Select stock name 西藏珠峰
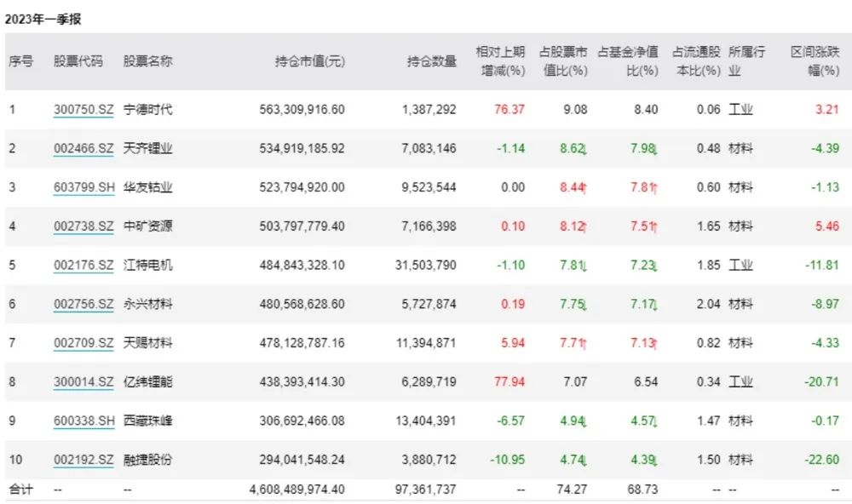Screen dimensions: 852x504 (x=147, y=421)
